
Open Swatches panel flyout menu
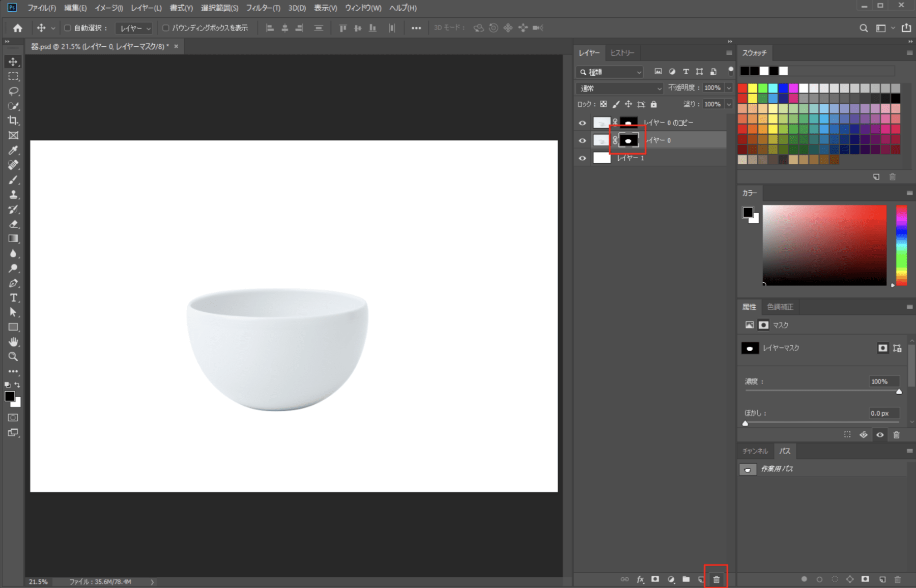click(909, 53)
